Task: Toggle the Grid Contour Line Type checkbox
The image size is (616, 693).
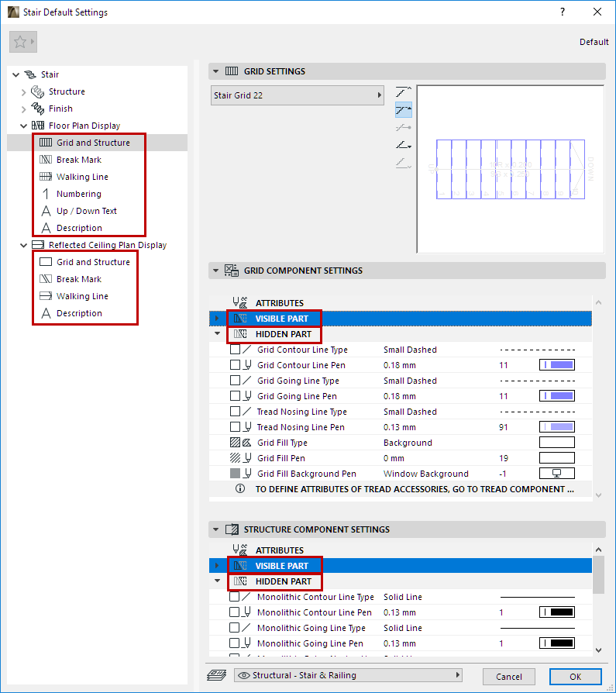Action: pos(235,350)
